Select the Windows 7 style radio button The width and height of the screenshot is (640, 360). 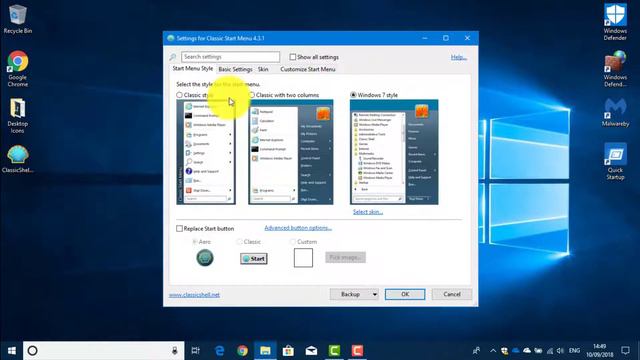point(353,95)
